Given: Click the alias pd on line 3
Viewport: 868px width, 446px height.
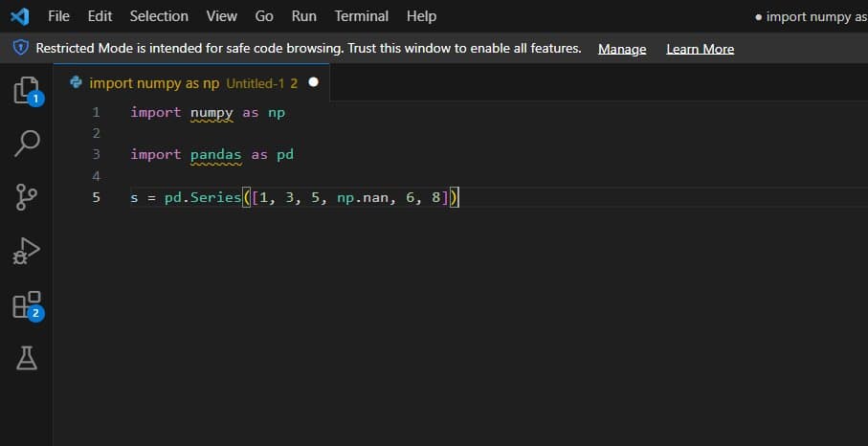Looking at the screenshot, I should click(284, 154).
